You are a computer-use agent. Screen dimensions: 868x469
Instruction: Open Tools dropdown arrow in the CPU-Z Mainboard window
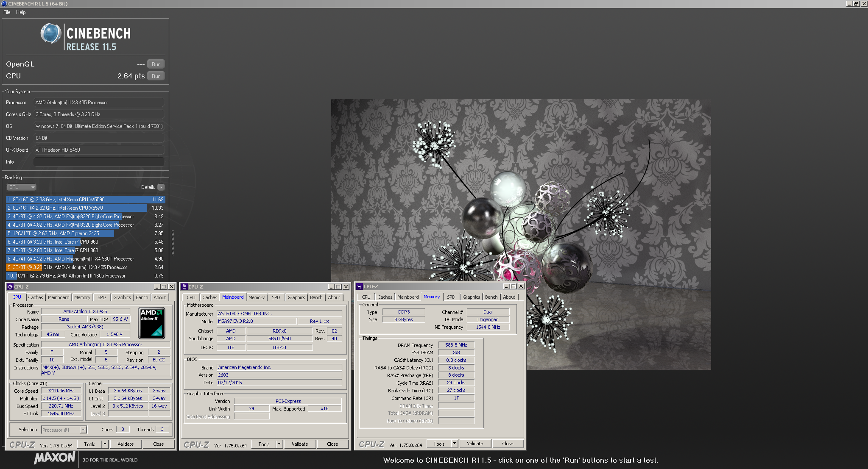pos(279,444)
